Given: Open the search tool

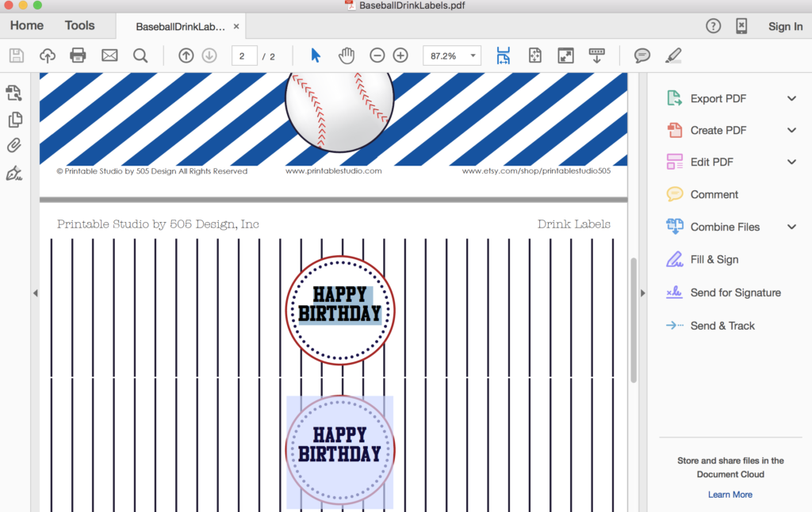Looking at the screenshot, I should click(140, 55).
